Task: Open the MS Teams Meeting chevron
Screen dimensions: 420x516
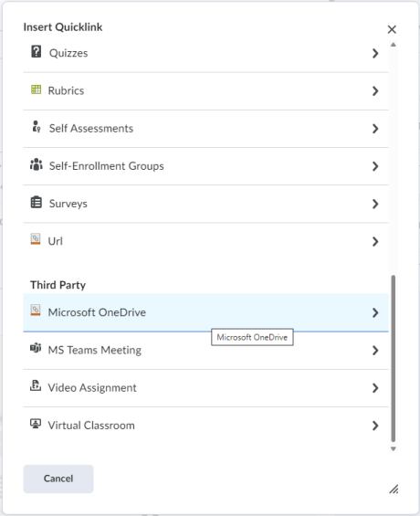Action: [375, 350]
